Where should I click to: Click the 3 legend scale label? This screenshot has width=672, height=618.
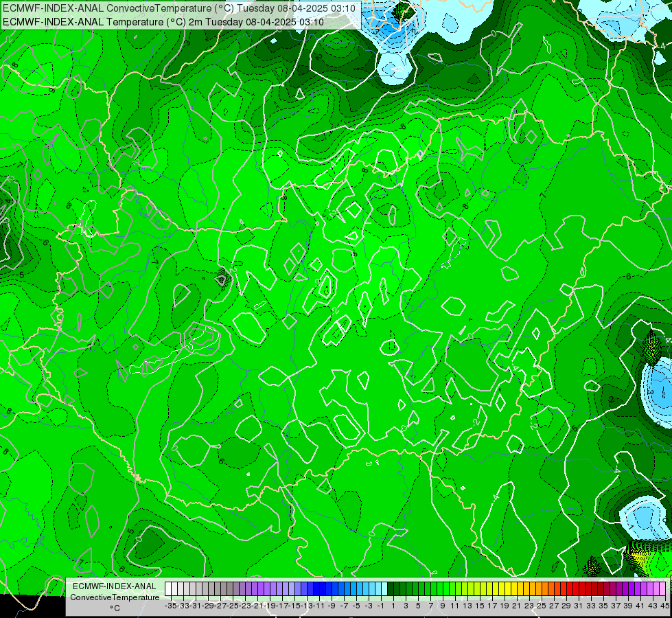(406, 606)
